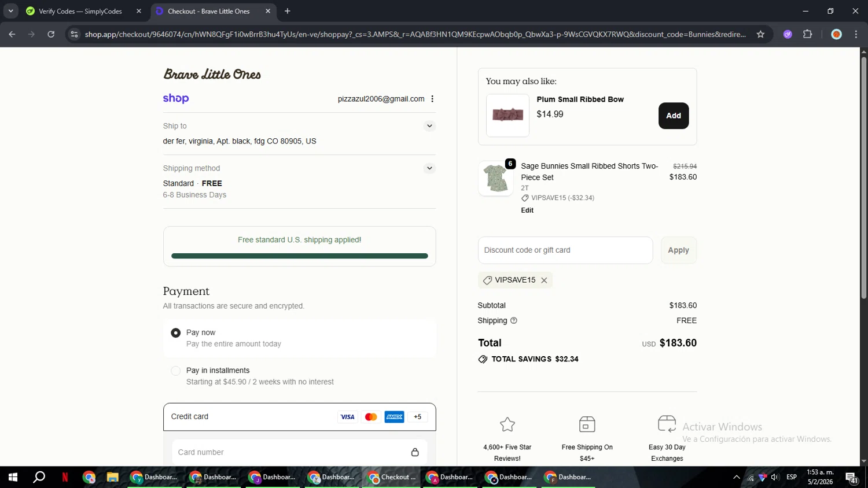Reload the checkout page
Image resolution: width=868 pixels, height=488 pixels.
tap(51, 34)
